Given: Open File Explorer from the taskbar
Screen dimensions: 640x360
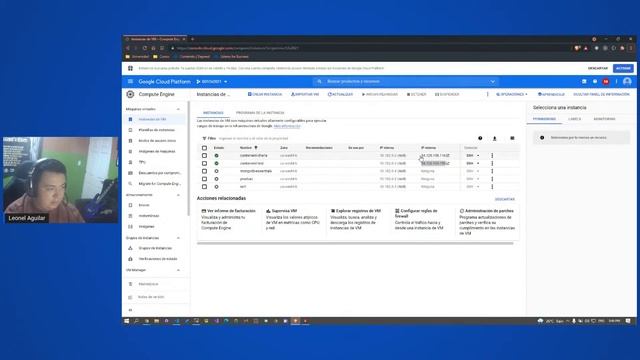Looking at the screenshot, I should tap(156, 321).
